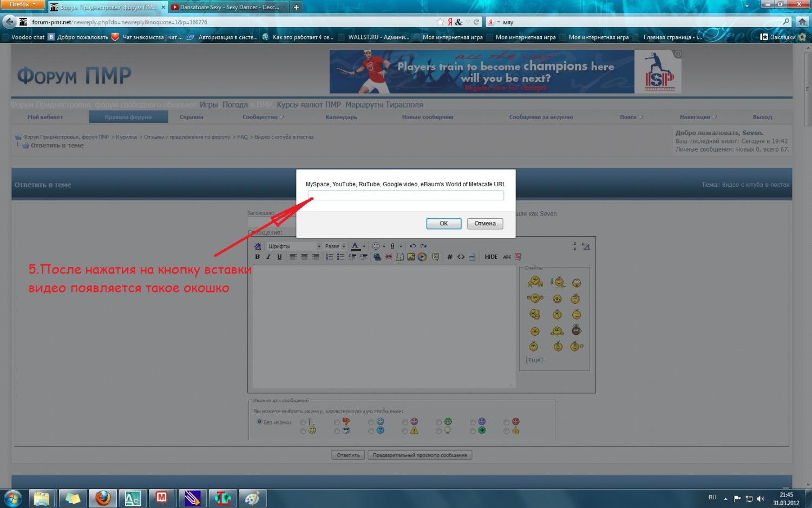Click the undo arrow in editor toolbar
Screen dimensions: 812x508
(412, 246)
